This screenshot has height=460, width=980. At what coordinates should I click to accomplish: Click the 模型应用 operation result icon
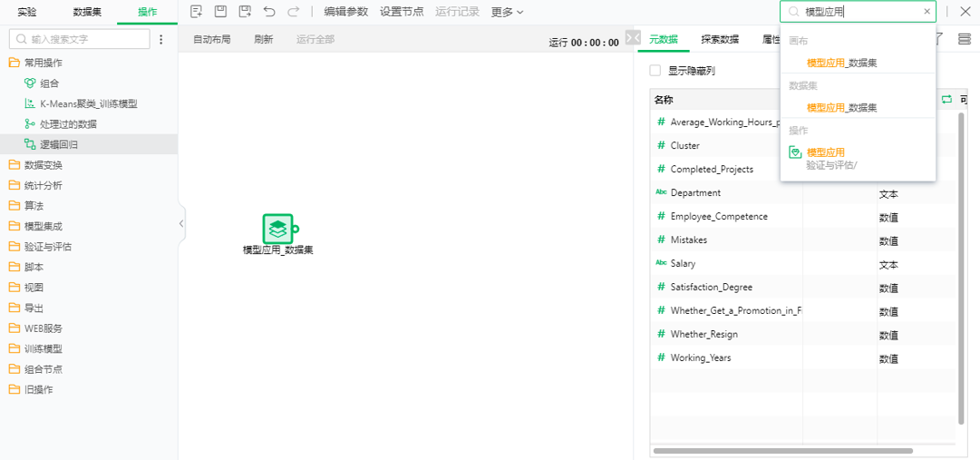[x=795, y=152]
